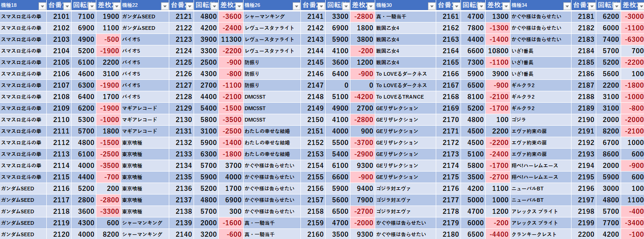Click ニューパルBT name cell in row 2196
The height and width of the screenshot is (239, 644).
[x=541, y=189]
